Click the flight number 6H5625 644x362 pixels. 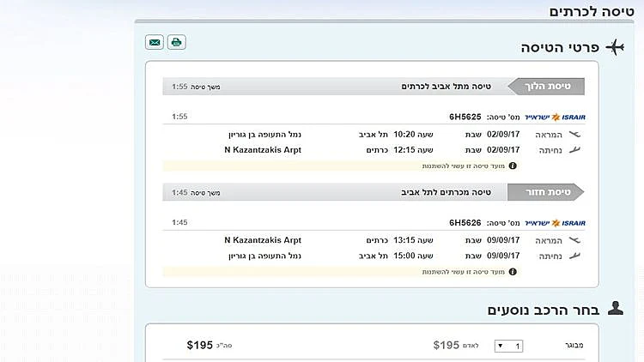pos(465,117)
